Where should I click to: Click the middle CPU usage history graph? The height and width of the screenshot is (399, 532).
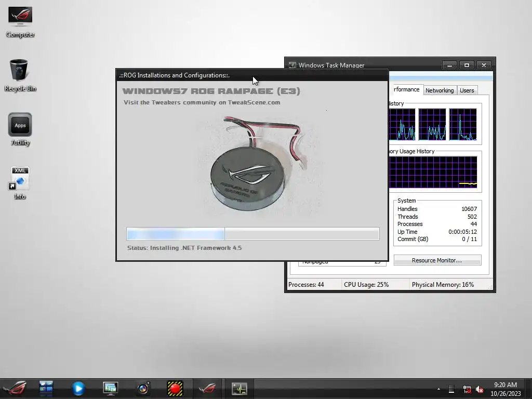(x=432, y=124)
